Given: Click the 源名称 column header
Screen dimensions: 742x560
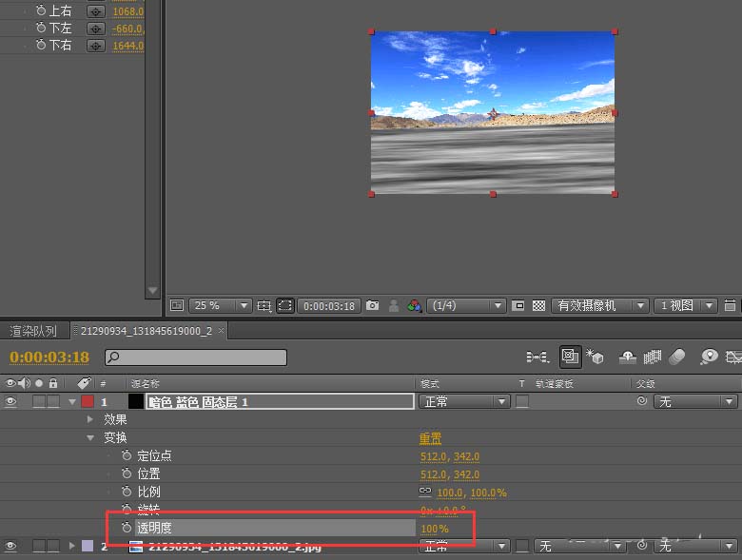Looking at the screenshot, I should [146, 383].
